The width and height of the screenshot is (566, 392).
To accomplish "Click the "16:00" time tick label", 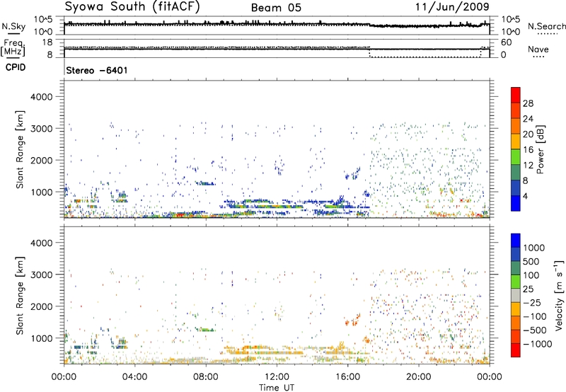I will pyautogui.click(x=347, y=377).
